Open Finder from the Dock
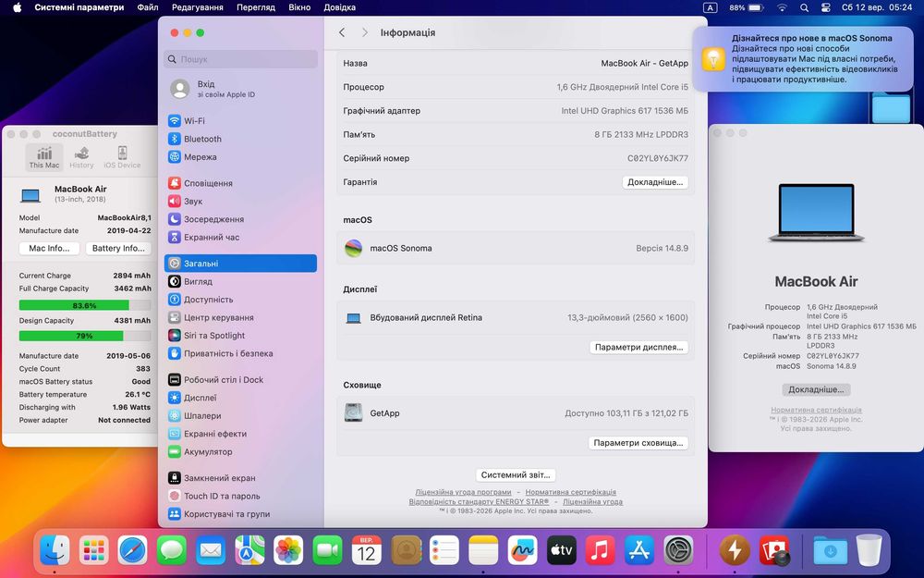Image resolution: width=924 pixels, height=578 pixels. (55, 551)
